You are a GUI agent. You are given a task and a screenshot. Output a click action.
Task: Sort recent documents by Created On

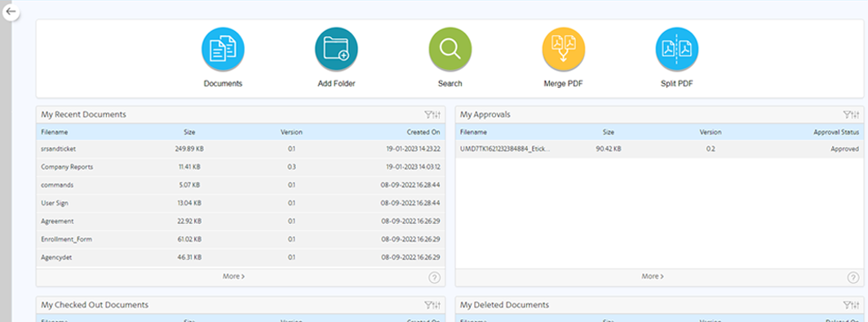tap(423, 132)
